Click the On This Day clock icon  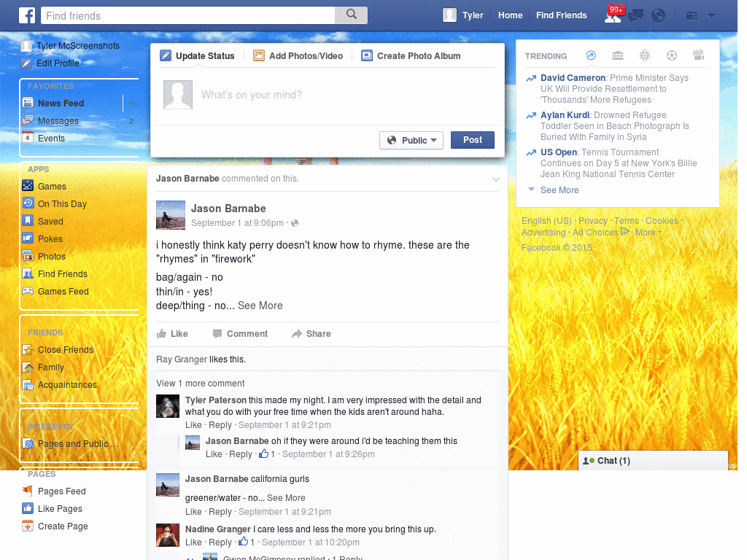point(28,203)
